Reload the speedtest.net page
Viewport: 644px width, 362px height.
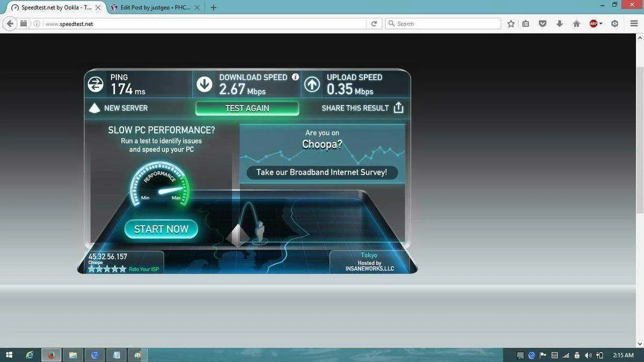pyautogui.click(x=374, y=24)
